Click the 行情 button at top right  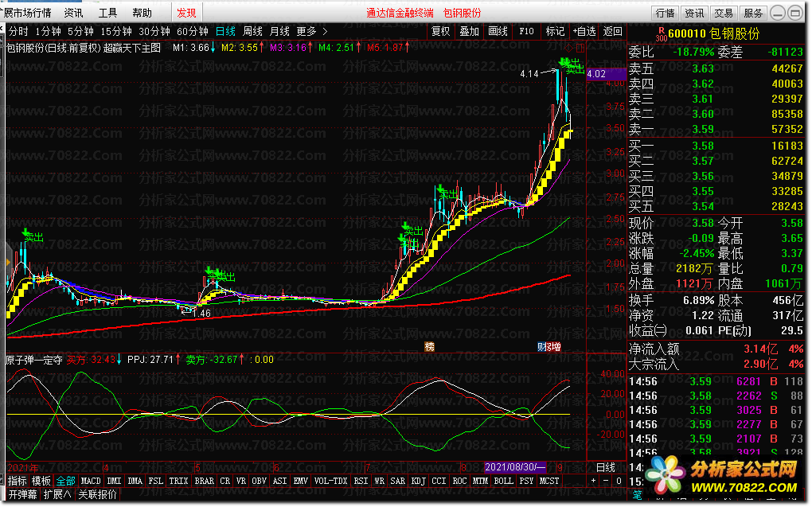[665, 13]
